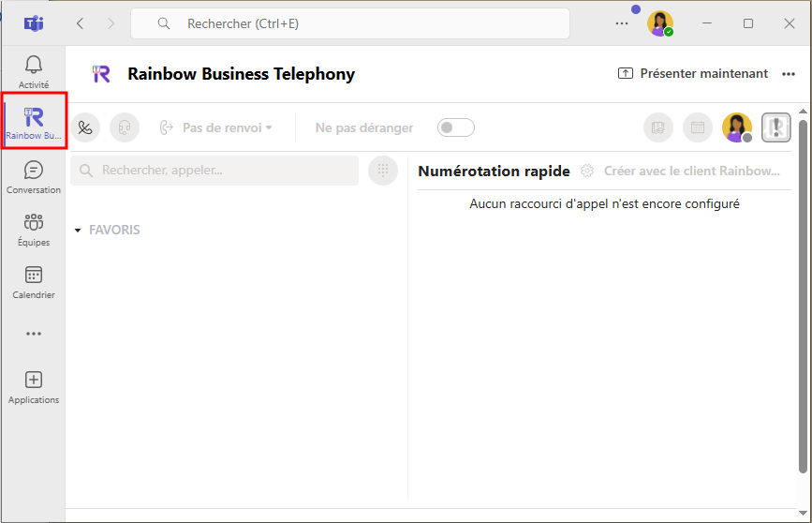Viewport: 812px width, 523px height.
Task: Open the Rainbow Business app in sidebar
Action: pyautogui.click(x=34, y=122)
